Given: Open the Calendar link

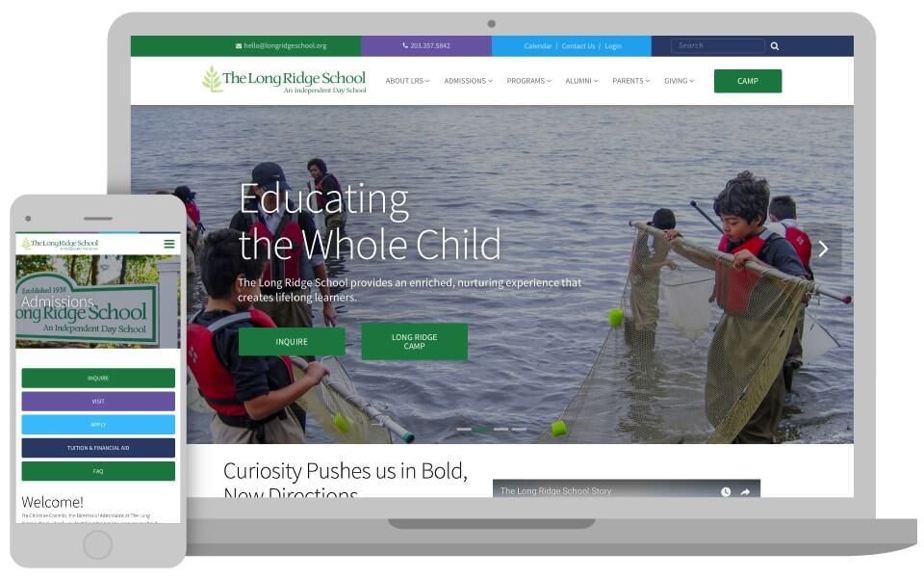Looking at the screenshot, I should (x=538, y=46).
